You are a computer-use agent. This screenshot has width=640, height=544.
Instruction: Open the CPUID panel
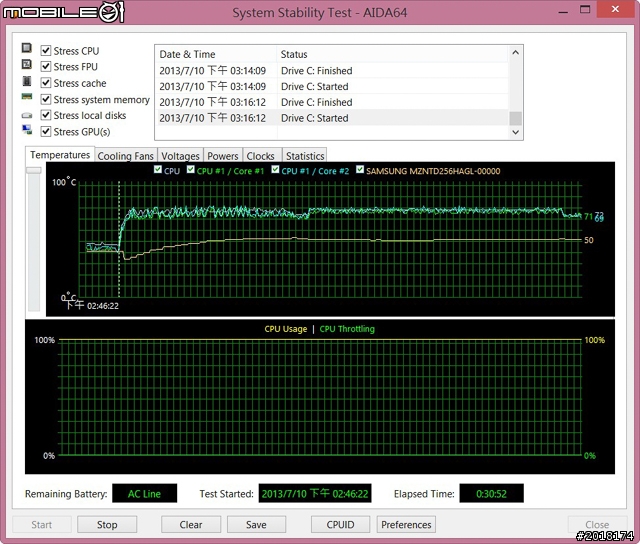(340, 524)
